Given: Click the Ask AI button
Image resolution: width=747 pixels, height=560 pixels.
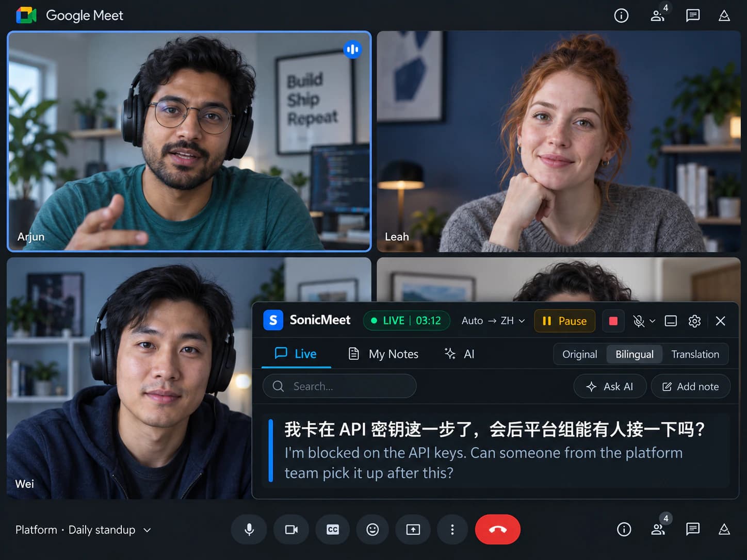Looking at the screenshot, I should [x=610, y=386].
